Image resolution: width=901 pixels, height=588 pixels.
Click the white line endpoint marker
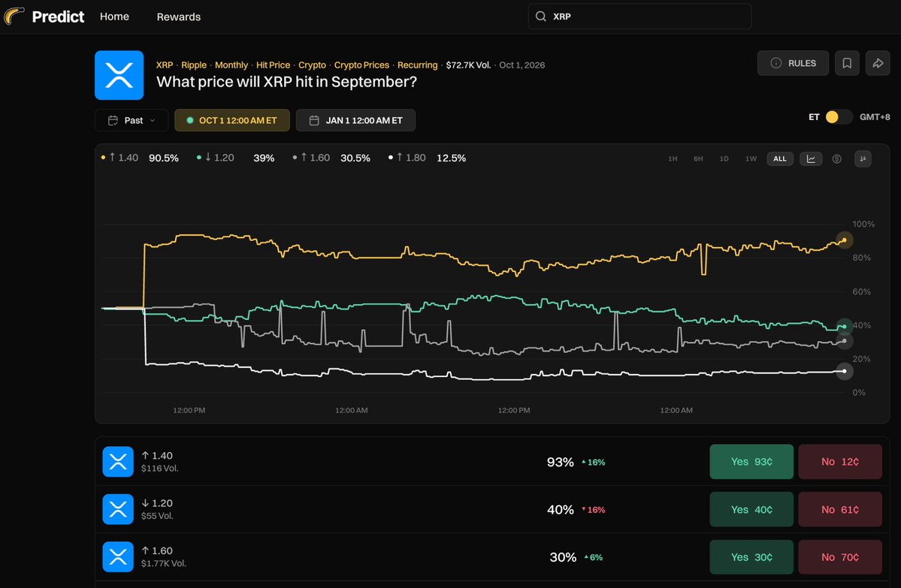844,371
